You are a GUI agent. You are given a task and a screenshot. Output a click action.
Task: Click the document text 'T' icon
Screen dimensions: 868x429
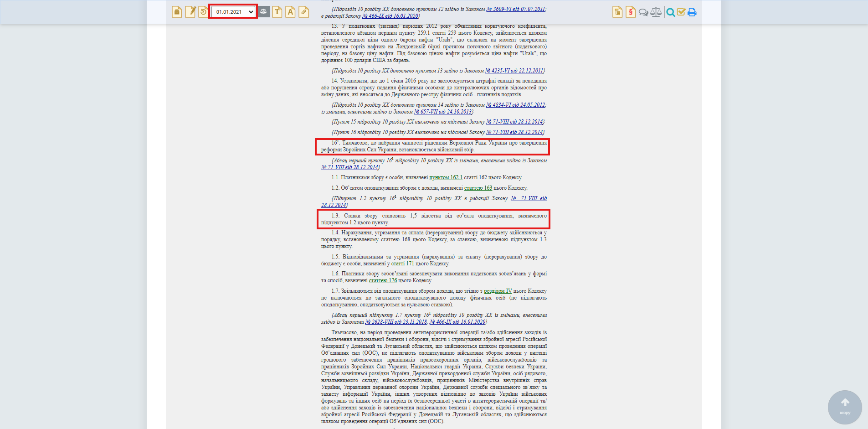277,12
